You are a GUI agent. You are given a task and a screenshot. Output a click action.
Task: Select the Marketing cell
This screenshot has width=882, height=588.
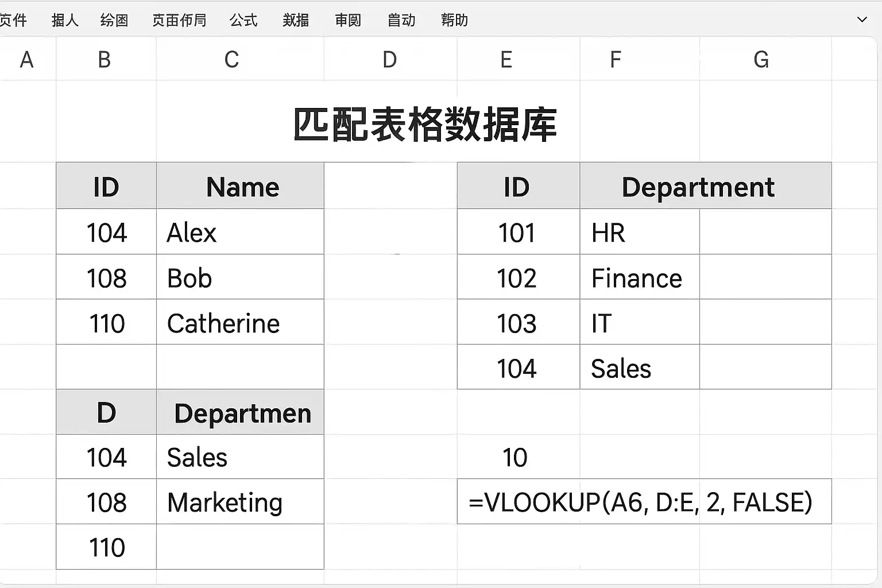tap(240, 501)
